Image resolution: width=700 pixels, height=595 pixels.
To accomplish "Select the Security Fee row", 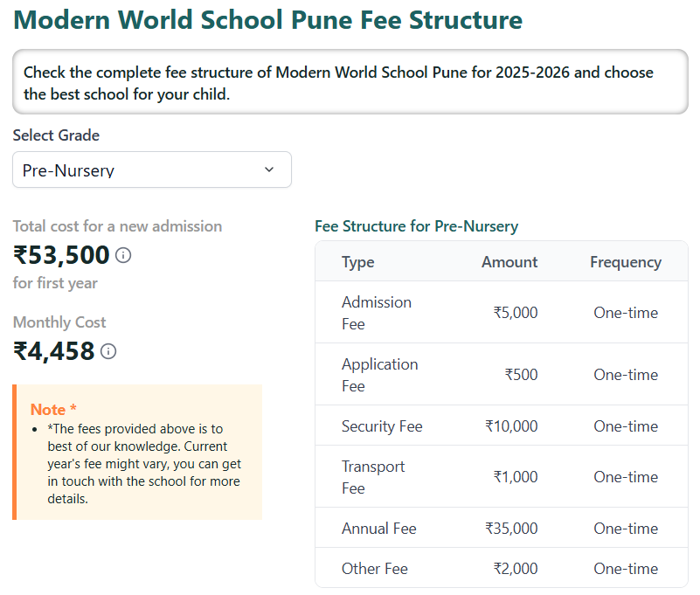I will coord(382,425).
